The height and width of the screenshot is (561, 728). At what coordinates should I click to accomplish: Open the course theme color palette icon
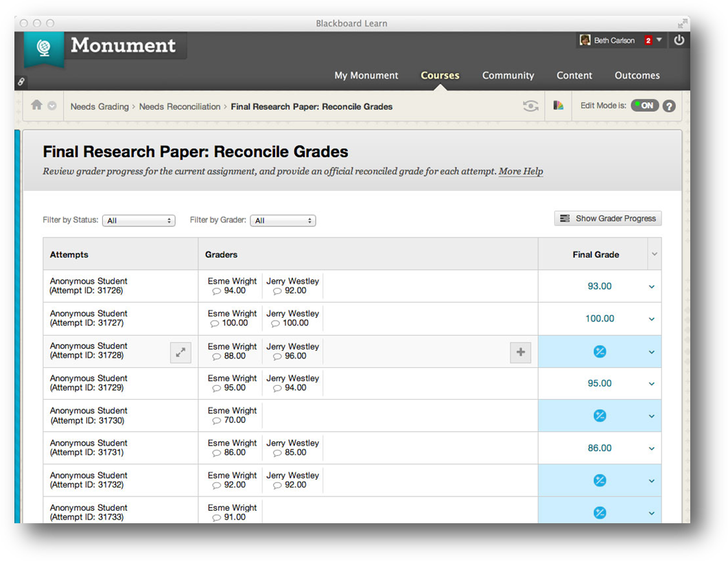[x=558, y=106]
